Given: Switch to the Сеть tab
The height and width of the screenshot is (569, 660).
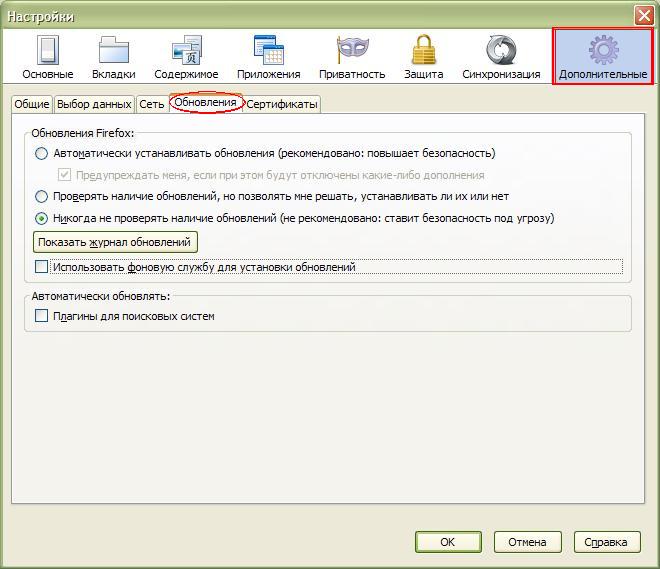Looking at the screenshot, I should coord(152,104).
